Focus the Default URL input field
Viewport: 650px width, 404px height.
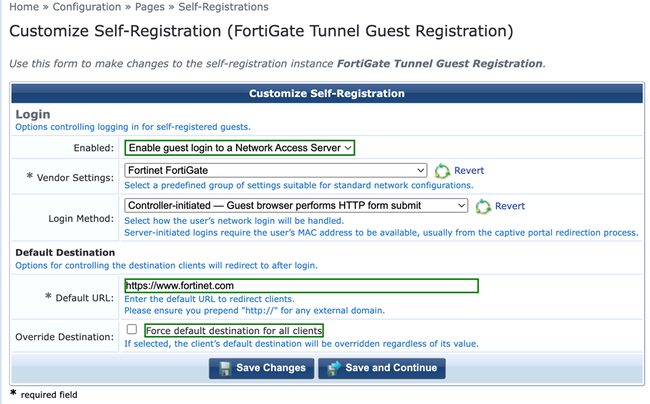pyautogui.click(x=301, y=285)
